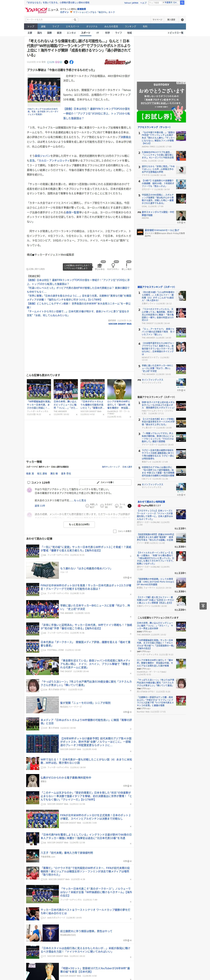Screen dimensions: 210x980
Task: Open the 速報 navigation tab
Action: coord(43,26)
